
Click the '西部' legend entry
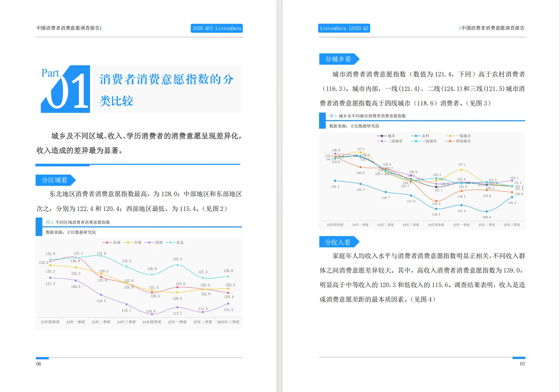point(154,242)
